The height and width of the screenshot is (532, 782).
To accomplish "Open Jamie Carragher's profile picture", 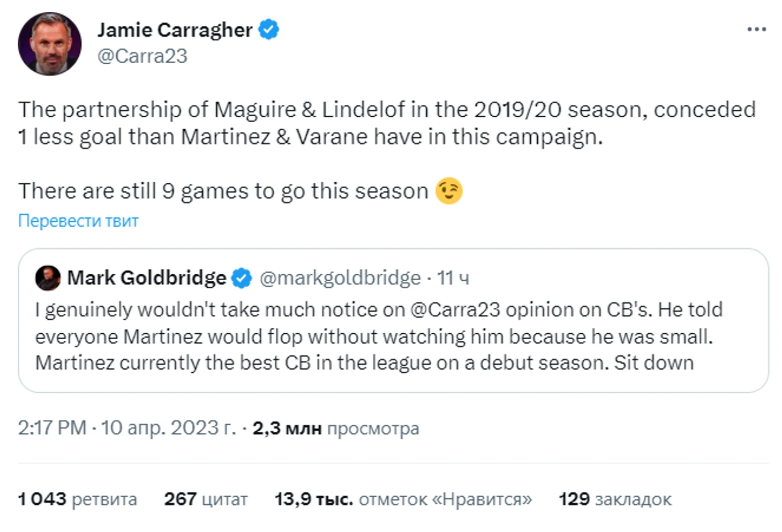I will tap(50, 44).
